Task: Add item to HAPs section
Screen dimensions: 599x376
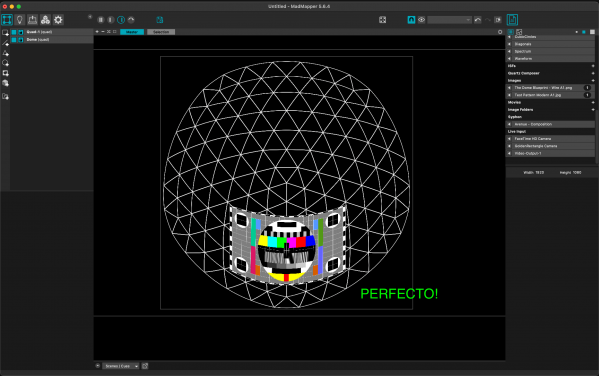Action: [593, 66]
